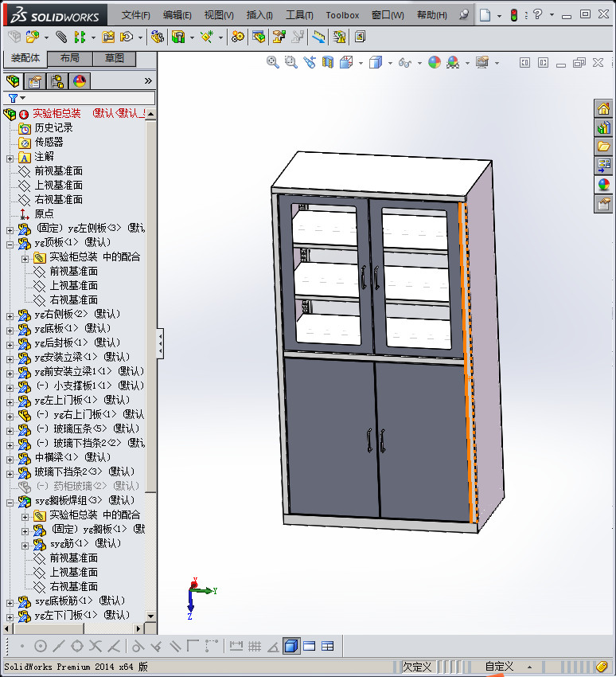Image resolution: width=616 pixels, height=677 pixels.
Task: Click the Insert Components toolbar icon
Action: pyautogui.click(x=33, y=37)
